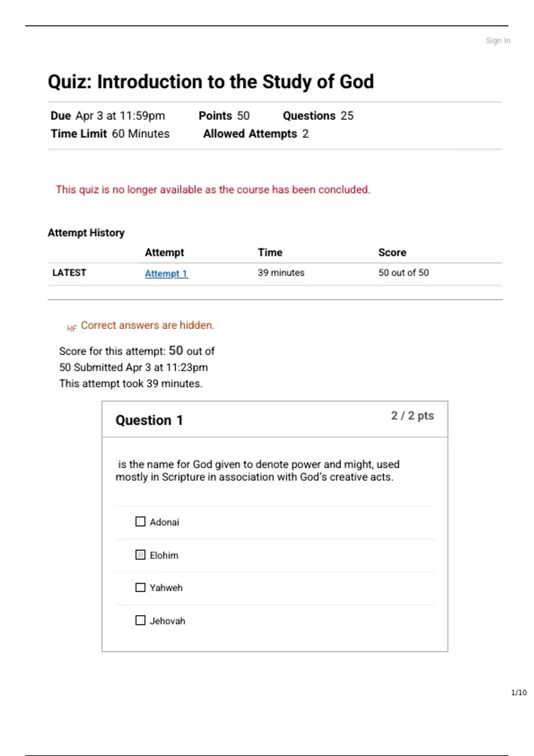Select the Yahweh checkbox
534x756 pixels.
click(140, 587)
